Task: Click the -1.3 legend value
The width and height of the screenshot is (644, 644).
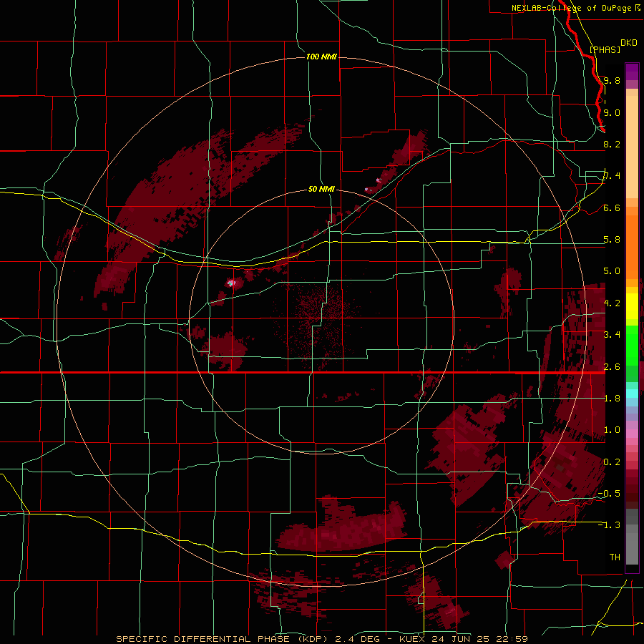Action: [x=609, y=525]
